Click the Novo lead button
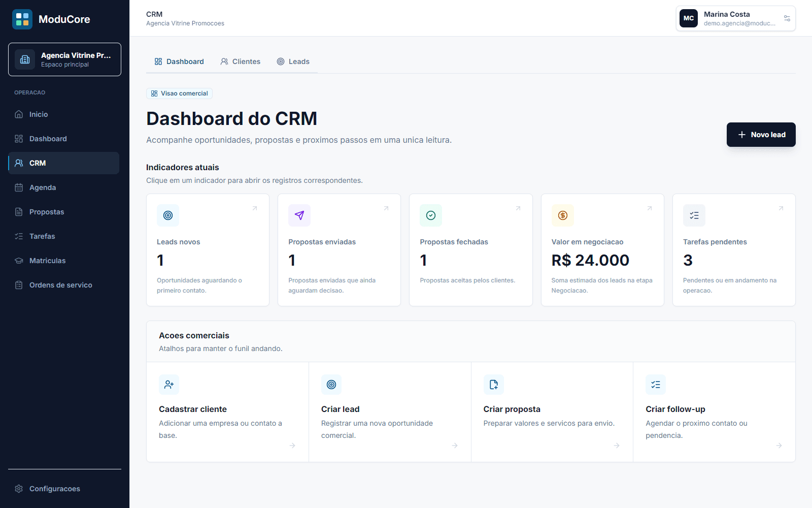The image size is (812, 508). (x=761, y=135)
